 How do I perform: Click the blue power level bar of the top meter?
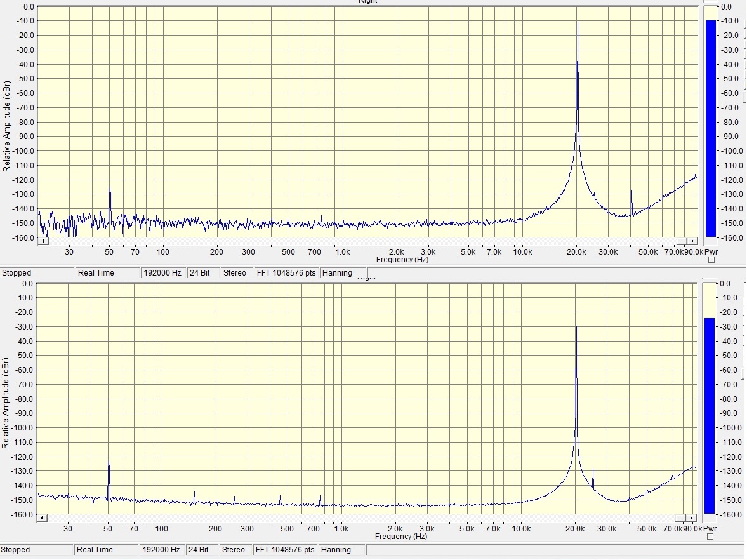coord(710,128)
